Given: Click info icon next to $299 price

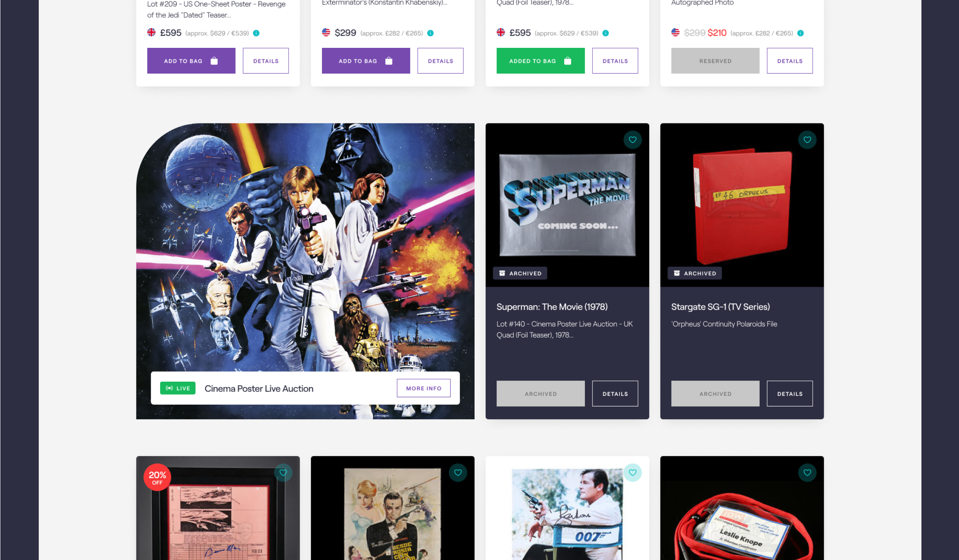Looking at the screenshot, I should [430, 33].
